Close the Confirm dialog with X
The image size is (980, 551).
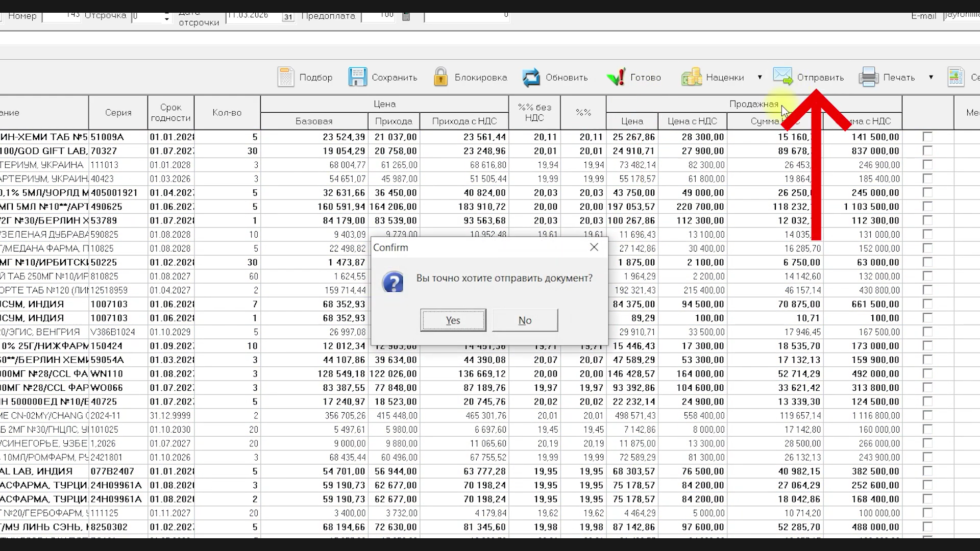coord(594,247)
